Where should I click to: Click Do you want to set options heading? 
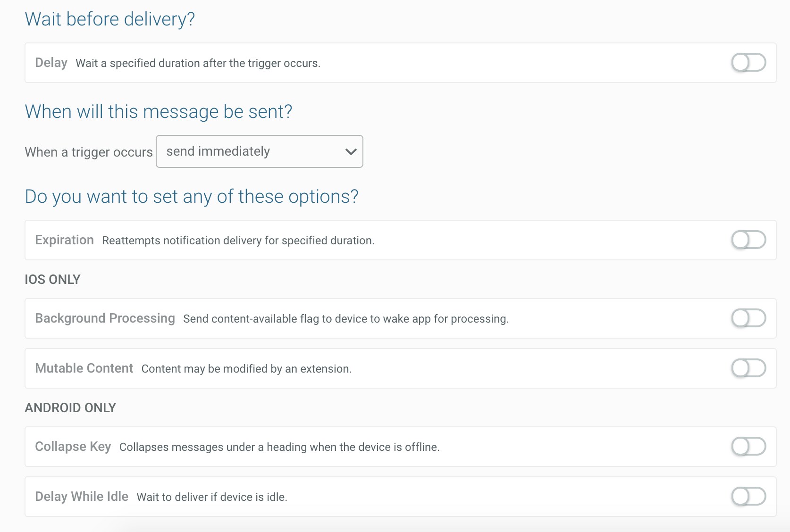(191, 197)
